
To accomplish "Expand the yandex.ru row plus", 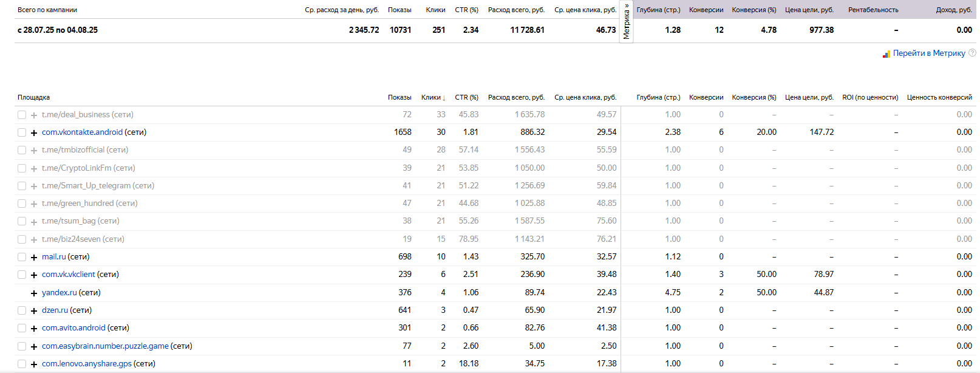I will coord(34,293).
